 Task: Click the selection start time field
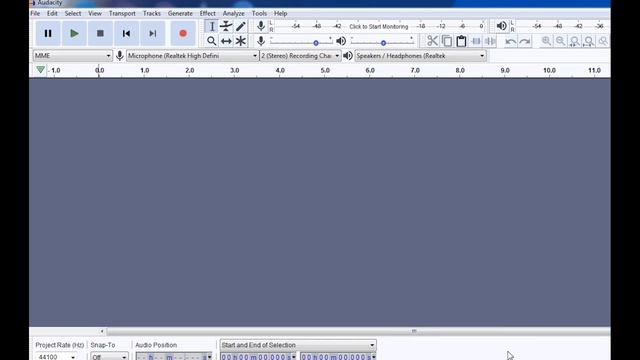coord(258,356)
